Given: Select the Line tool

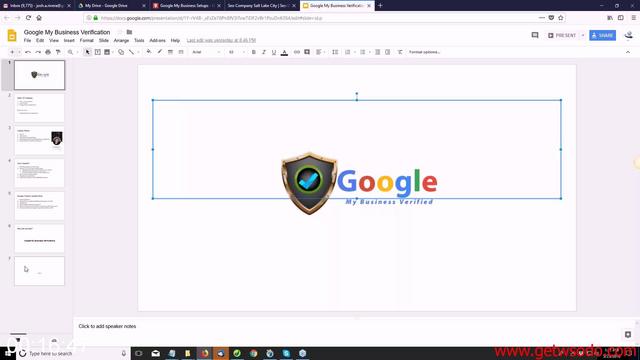Looking at the screenshot, I should (131, 52).
